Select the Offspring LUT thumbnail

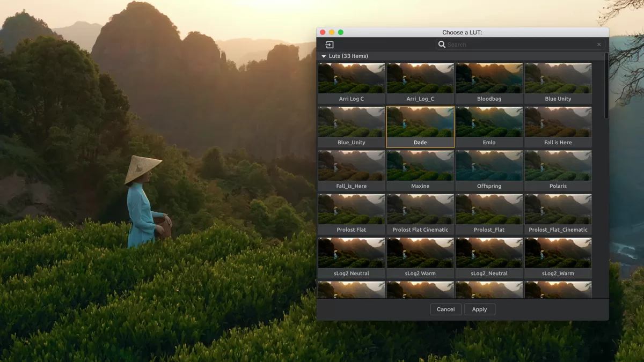coord(489,171)
